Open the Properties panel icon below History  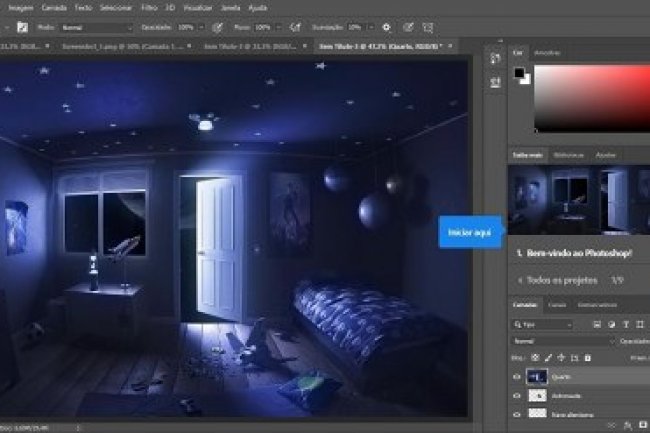click(x=495, y=82)
